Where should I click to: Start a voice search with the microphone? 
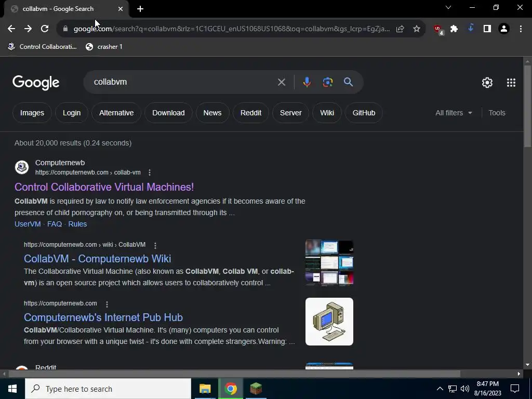point(307,82)
